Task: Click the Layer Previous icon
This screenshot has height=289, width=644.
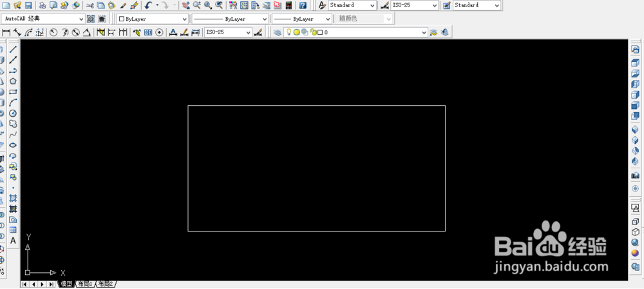Action: pyautogui.click(x=444, y=32)
